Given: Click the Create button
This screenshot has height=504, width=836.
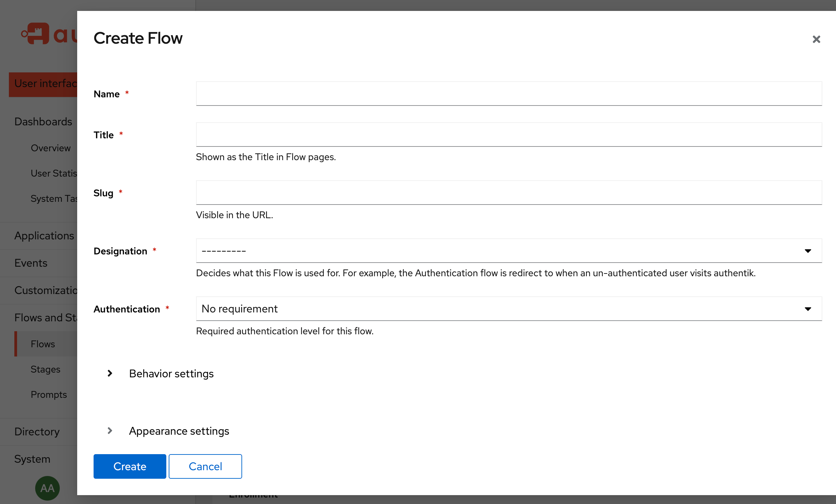Looking at the screenshot, I should click(130, 466).
